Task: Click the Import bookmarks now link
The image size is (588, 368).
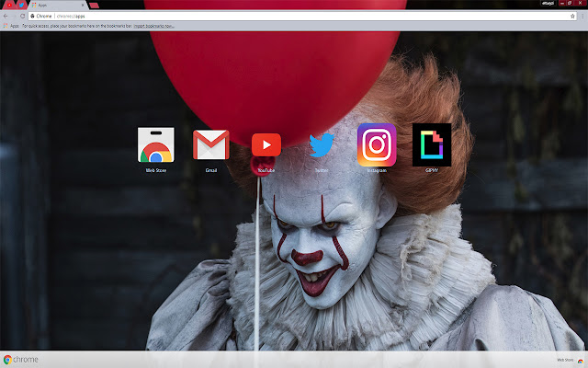Action: 153,26
